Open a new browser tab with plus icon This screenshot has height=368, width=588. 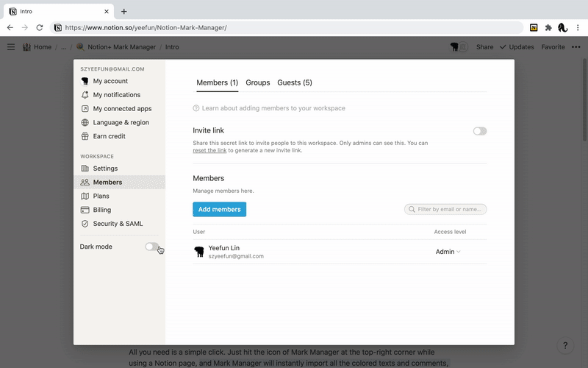coord(123,11)
